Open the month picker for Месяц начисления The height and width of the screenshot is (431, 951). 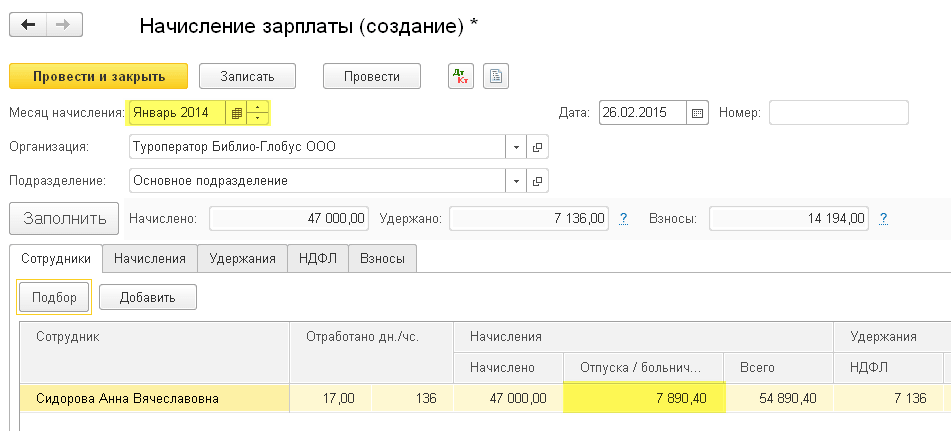[x=236, y=113]
